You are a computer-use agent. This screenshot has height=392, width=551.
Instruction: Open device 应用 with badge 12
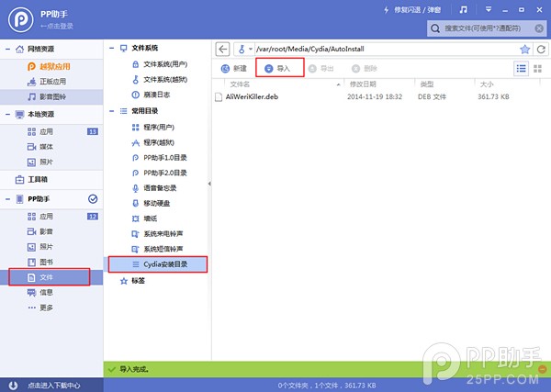51,217
